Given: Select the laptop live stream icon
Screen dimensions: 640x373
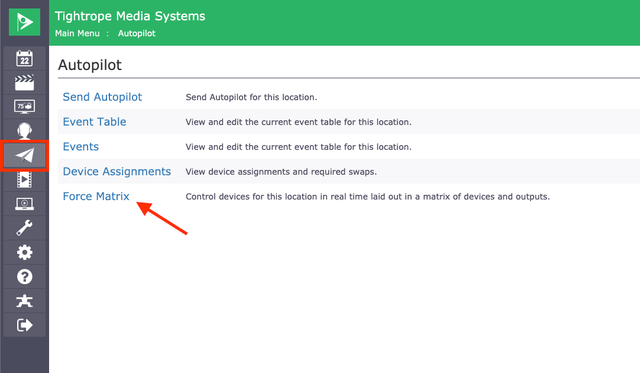Looking at the screenshot, I should [24, 204].
